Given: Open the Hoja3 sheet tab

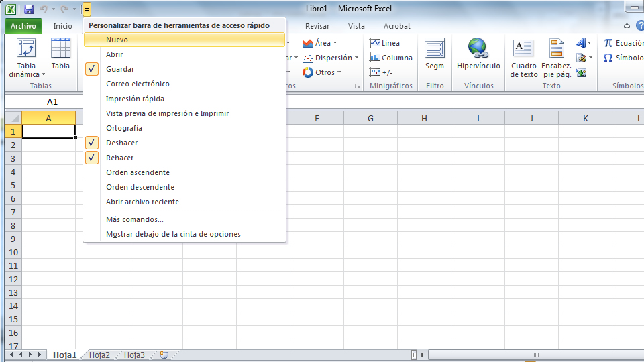Looking at the screenshot, I should 134,355.
